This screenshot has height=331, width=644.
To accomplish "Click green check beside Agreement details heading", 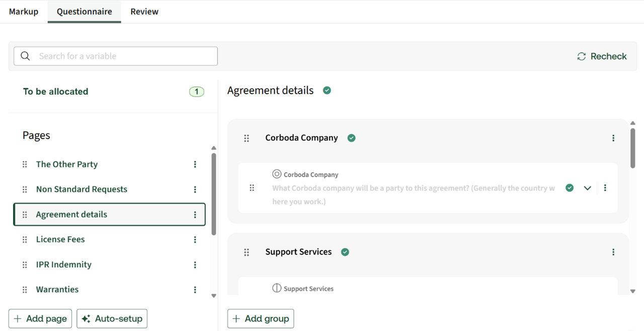I will (x=327, y=91).
